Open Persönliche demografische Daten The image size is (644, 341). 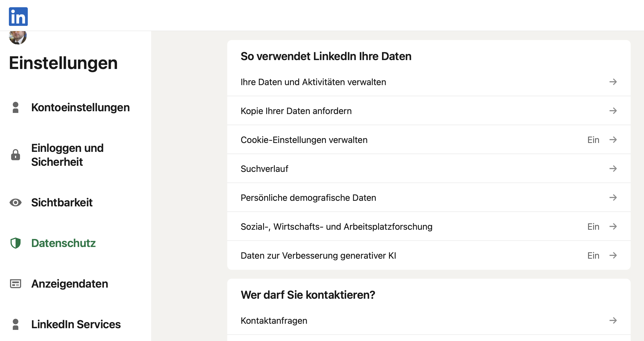coord(308,198)
